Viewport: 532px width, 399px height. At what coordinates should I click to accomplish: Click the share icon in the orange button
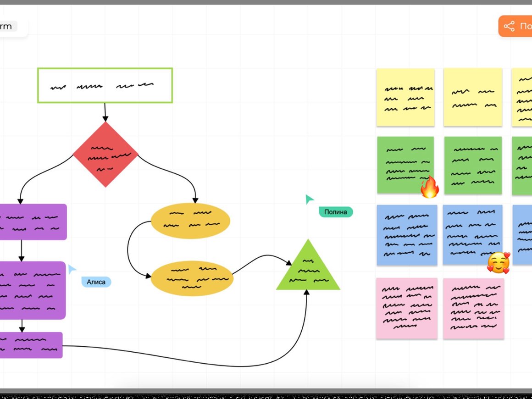(x=509, y=26)
